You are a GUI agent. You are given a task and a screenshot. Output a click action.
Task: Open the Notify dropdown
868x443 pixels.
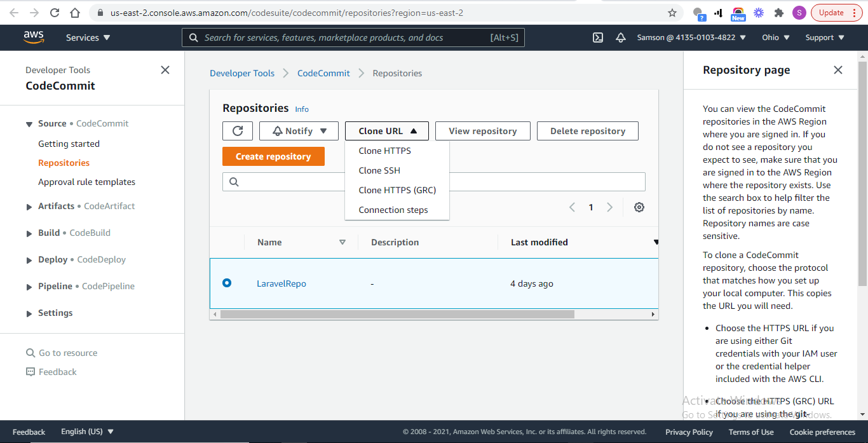point(299,130)
